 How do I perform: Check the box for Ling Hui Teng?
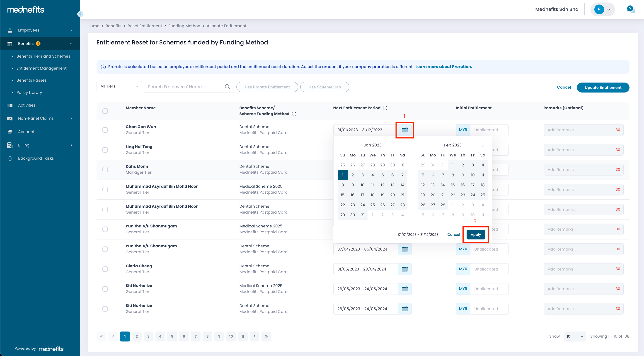coord(105,150)
